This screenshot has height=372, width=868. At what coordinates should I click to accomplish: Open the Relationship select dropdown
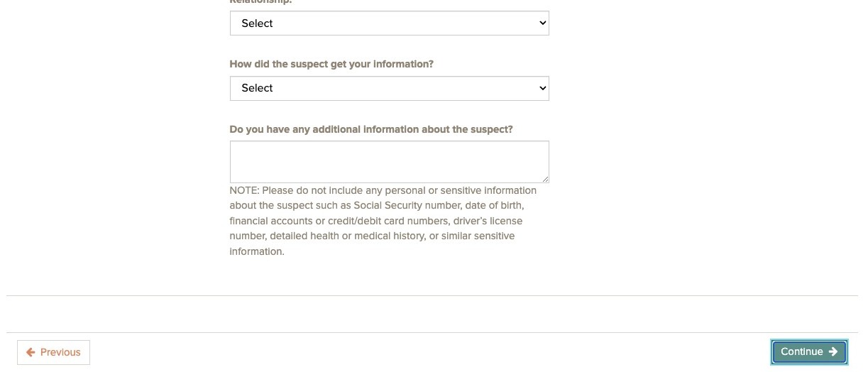pos(389,23)
